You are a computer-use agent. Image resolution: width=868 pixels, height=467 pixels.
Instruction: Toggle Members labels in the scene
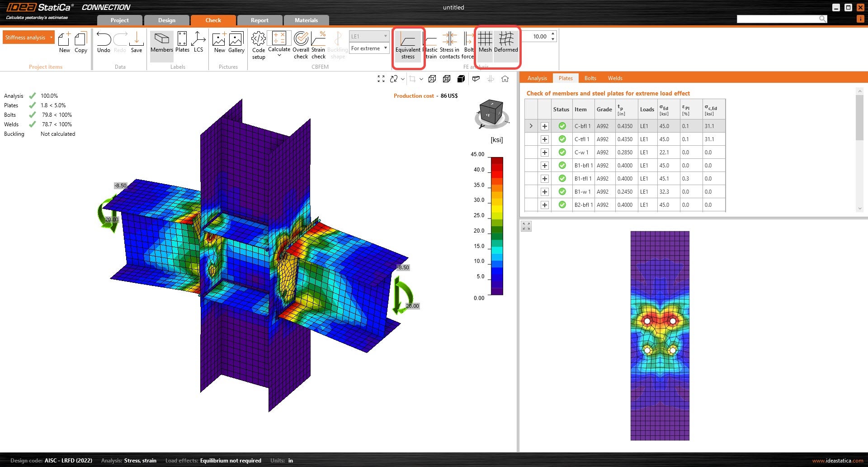pos(161,43)
